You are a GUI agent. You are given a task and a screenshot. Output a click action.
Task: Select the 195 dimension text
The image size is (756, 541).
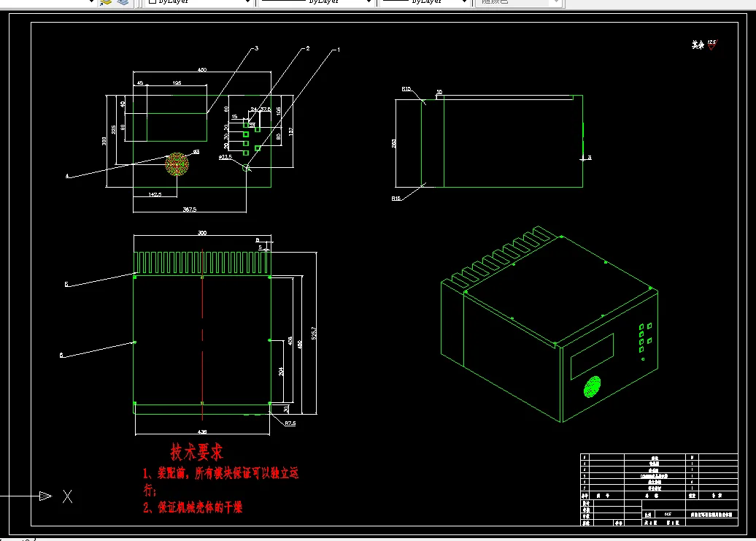coord(177,83)
